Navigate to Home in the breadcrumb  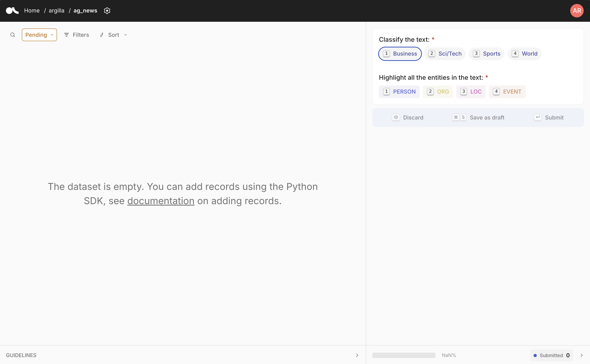click(x=32, y=11)
